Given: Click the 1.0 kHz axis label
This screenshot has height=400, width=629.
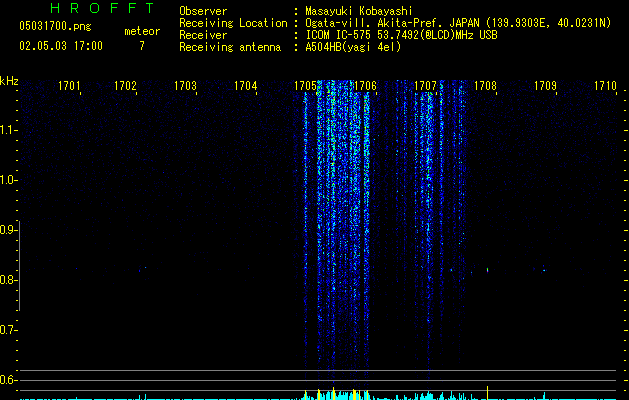Looking at the screenshot, I should (8, 180).
